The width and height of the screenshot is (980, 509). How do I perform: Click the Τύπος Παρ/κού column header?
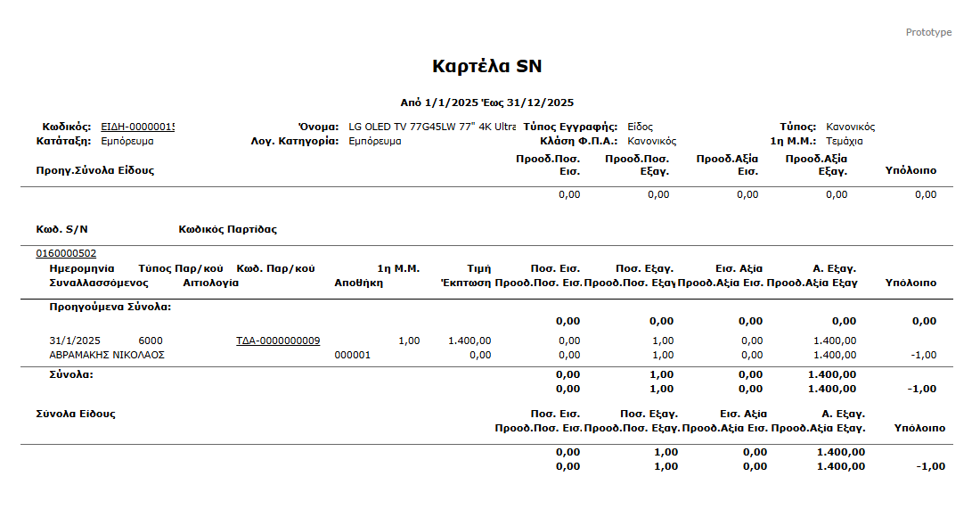coord(181,269)
